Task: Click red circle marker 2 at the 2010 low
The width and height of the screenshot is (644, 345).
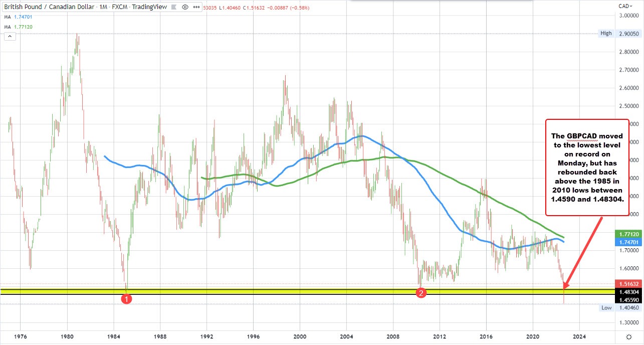Action: click(420, 293)
